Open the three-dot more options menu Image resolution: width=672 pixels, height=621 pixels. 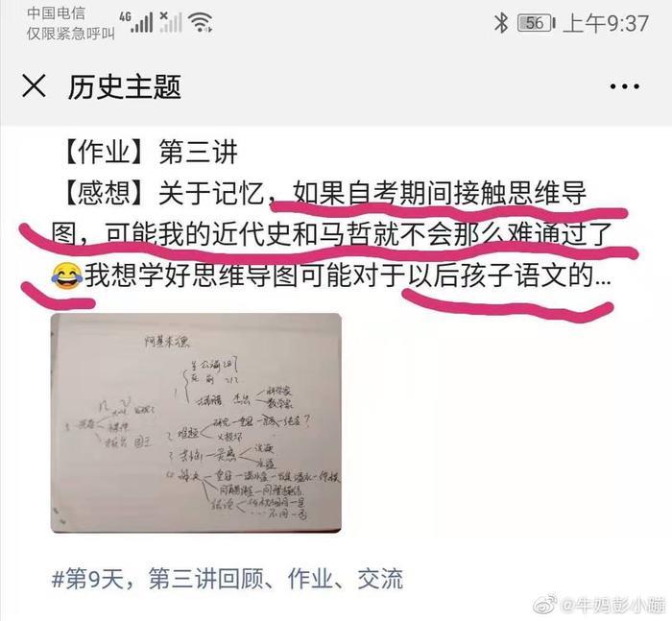coord(624,86)
